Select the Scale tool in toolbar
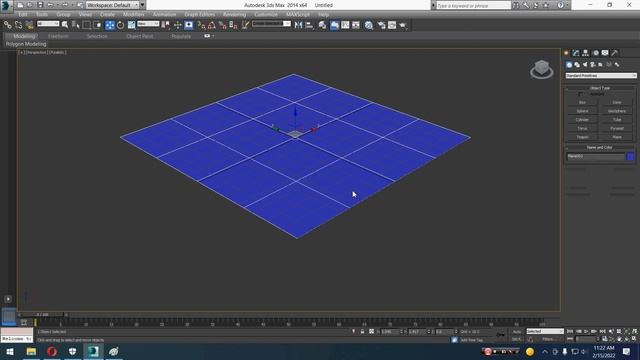640x360 pixels. click(131, 25)
